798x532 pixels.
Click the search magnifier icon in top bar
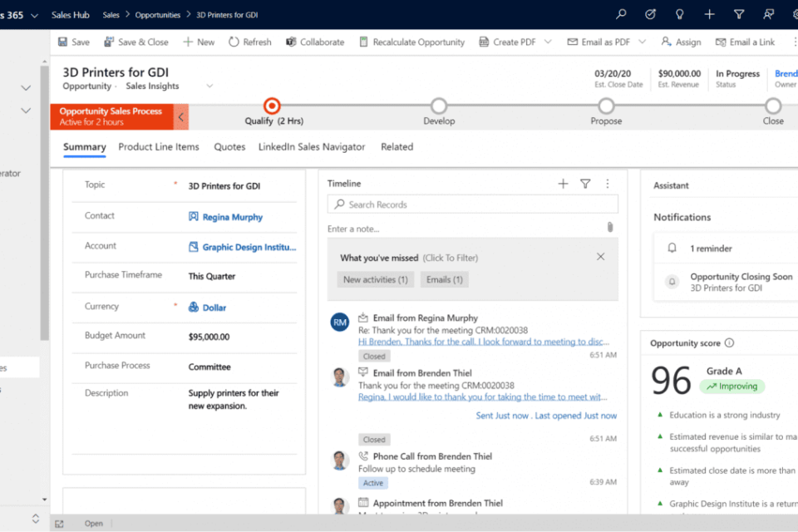click(621, 14)
